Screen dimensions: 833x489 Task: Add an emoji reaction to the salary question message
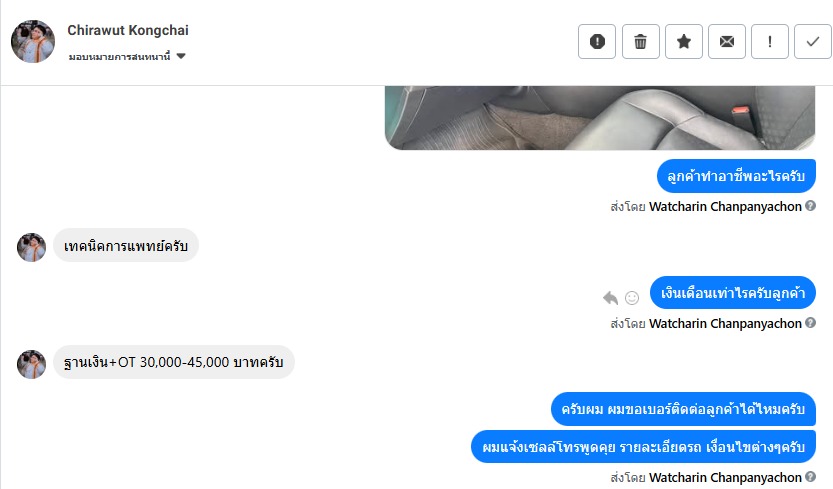click(632, 298)
